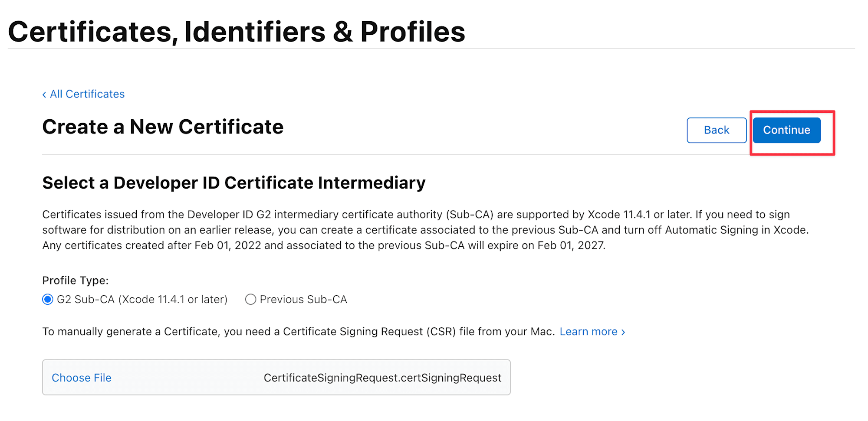Screen dimensions: 868x421
Task: Click the ampersand in the page title
Action: pyautogui.click(x=343, y=32)
